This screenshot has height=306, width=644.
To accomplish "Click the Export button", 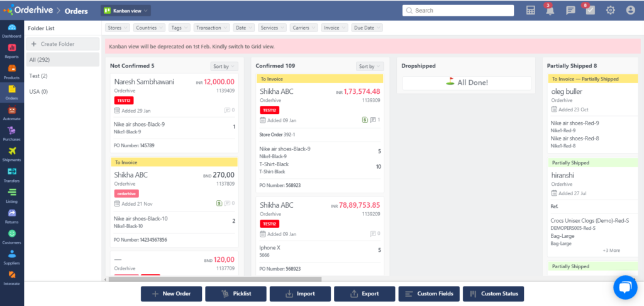I will (x=365, y=293).
